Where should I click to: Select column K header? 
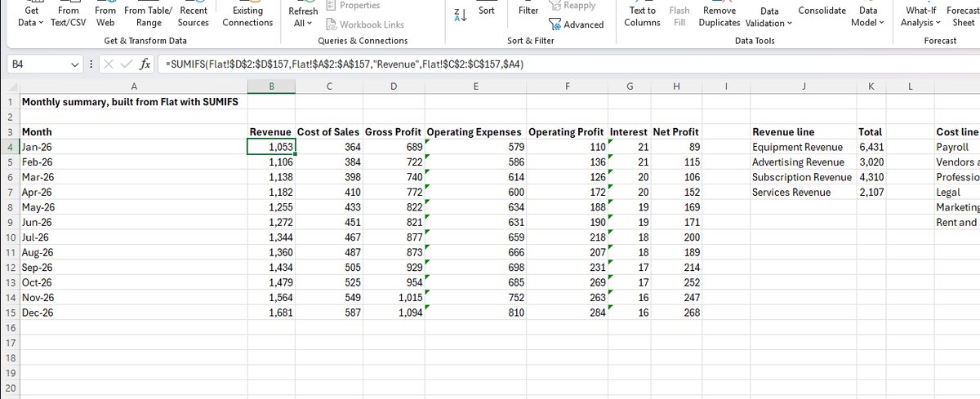point(871,86)
